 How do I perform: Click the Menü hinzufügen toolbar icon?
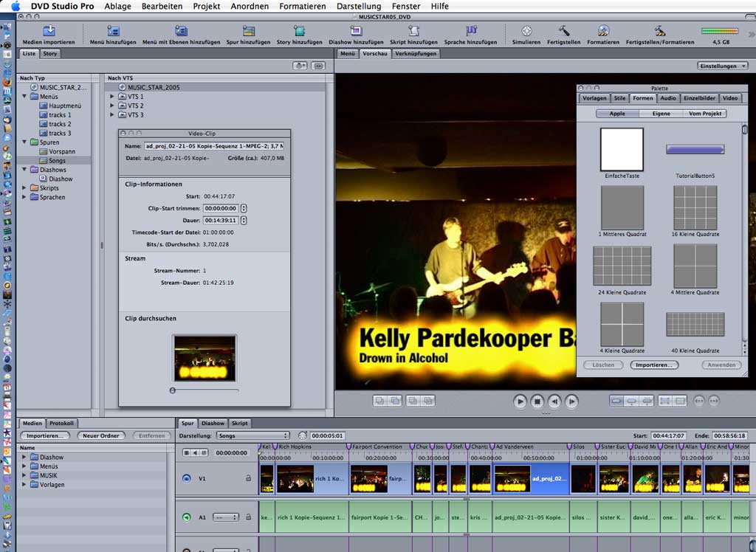(113, 31)
